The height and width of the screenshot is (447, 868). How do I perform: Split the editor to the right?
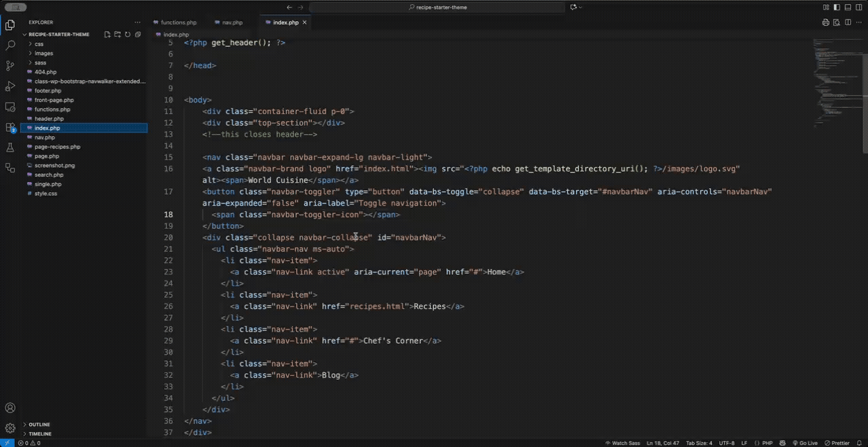pyautogui.click(x=848, y=22)
